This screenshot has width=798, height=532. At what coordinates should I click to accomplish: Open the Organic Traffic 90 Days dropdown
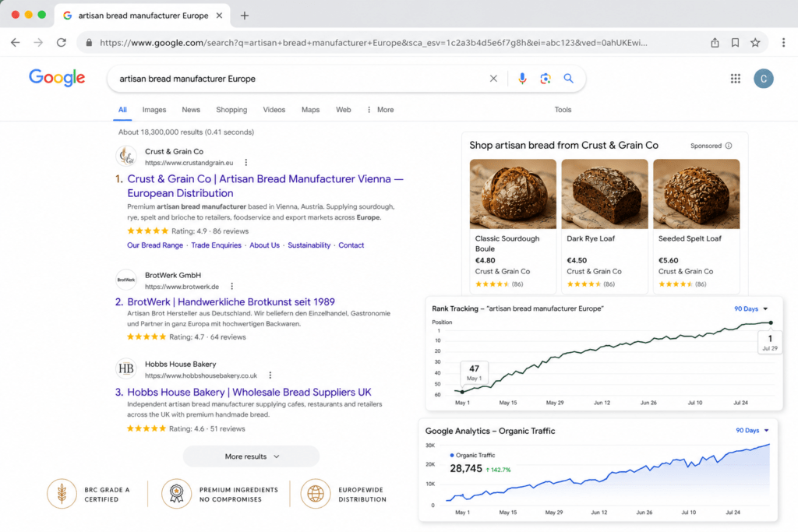753,430
